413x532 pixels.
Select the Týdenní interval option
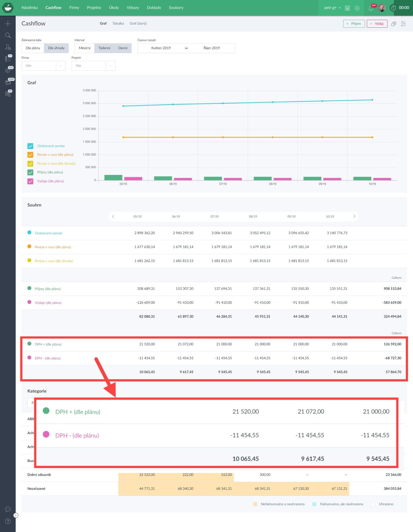tap(104, 48)
